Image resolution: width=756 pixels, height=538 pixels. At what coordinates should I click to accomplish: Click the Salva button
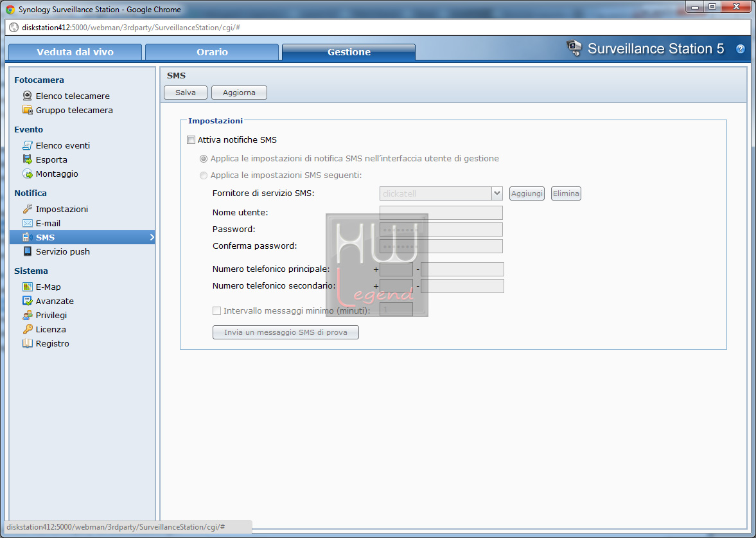click(186, 93)
